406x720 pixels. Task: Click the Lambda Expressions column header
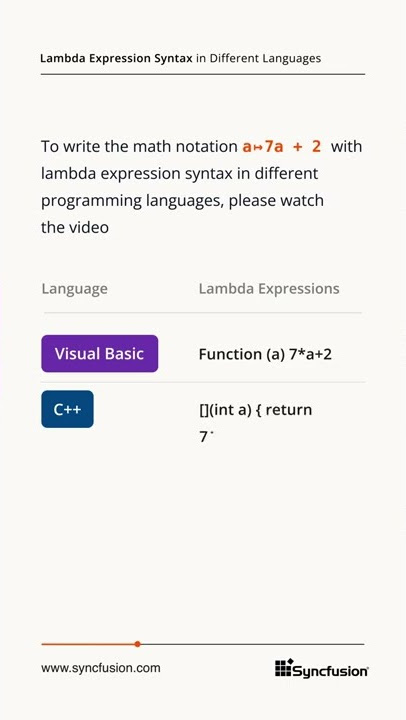[x=269, y=289]
